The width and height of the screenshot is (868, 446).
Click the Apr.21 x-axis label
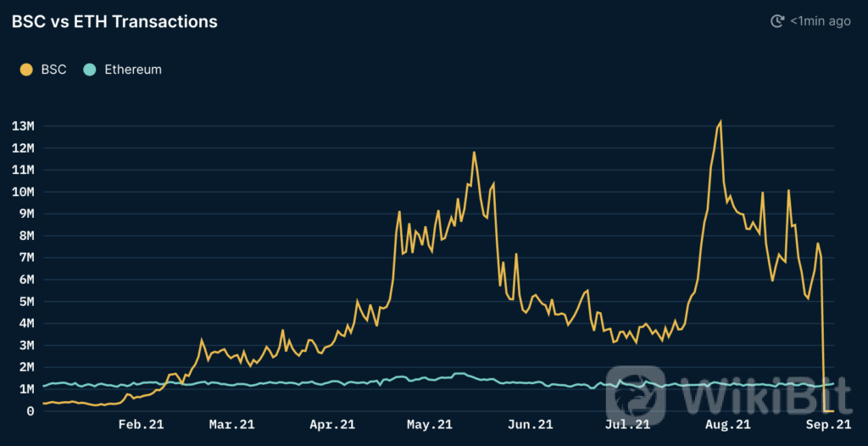coord(332,425)
